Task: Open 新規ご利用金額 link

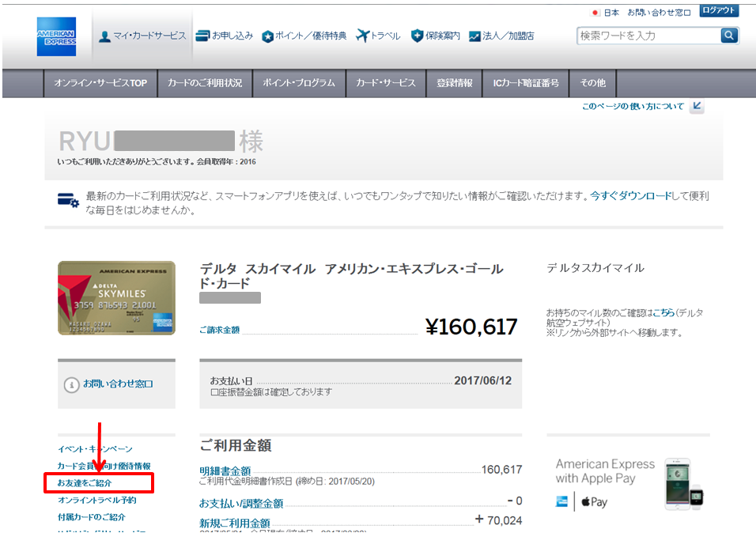Action: (x=235, y=524)
